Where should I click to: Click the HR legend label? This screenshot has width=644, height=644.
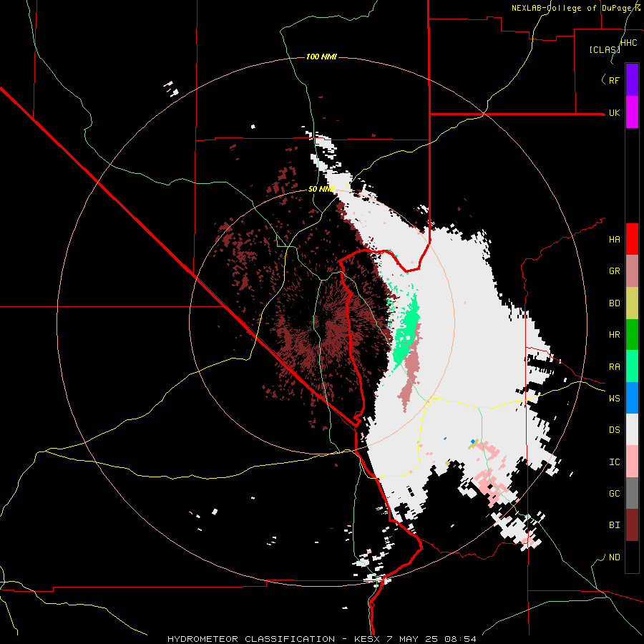pyautogui.click(x=615, y=335)
